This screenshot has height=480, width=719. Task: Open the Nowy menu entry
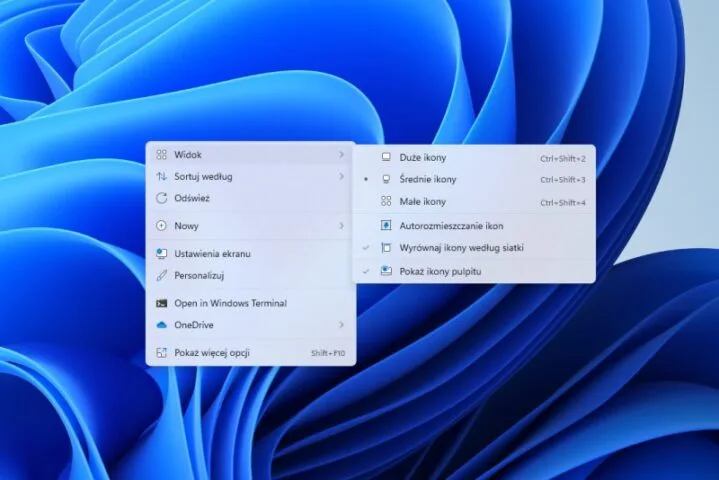[251, 226]
